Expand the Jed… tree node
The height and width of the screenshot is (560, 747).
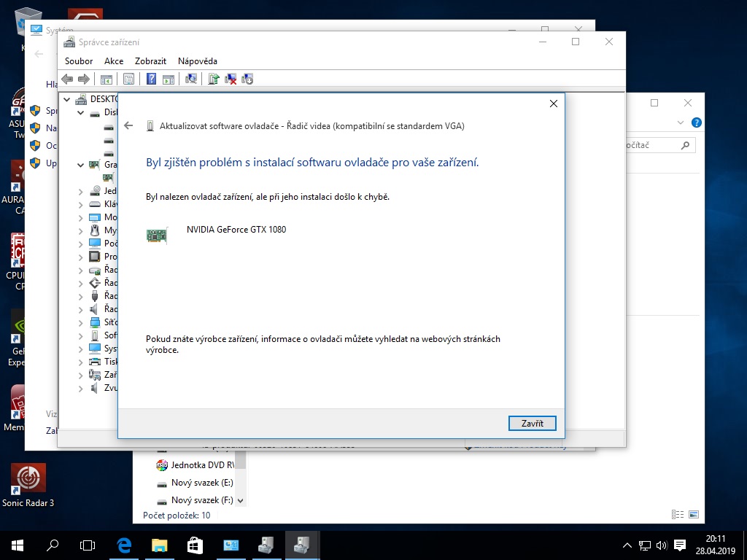[x=80, y=192]
